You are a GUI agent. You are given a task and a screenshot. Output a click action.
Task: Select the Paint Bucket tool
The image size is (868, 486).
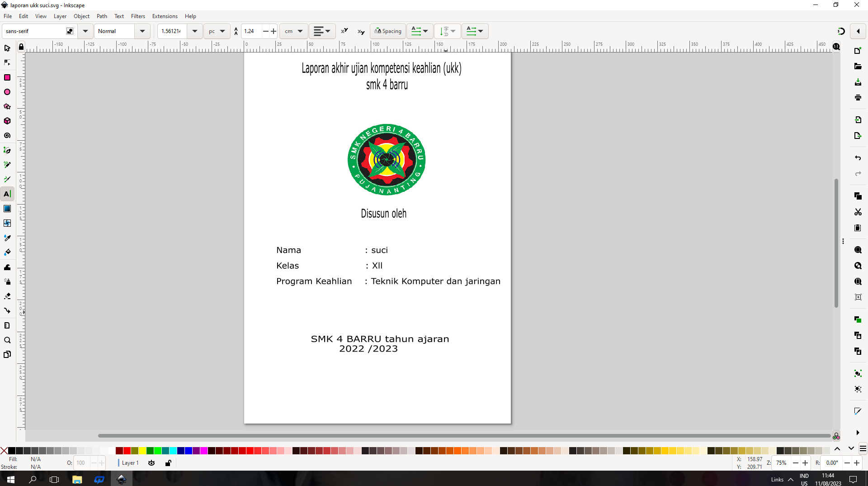coord(7,252)
